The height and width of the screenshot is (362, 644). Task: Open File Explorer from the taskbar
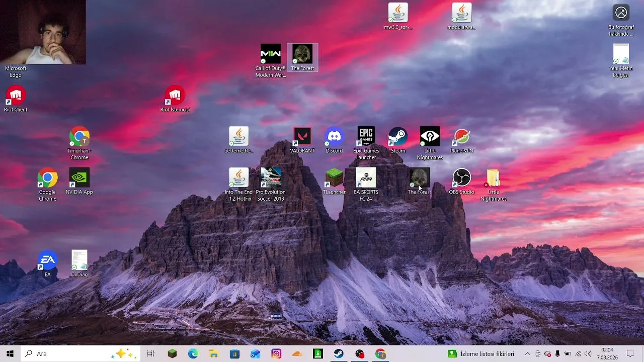214,354
